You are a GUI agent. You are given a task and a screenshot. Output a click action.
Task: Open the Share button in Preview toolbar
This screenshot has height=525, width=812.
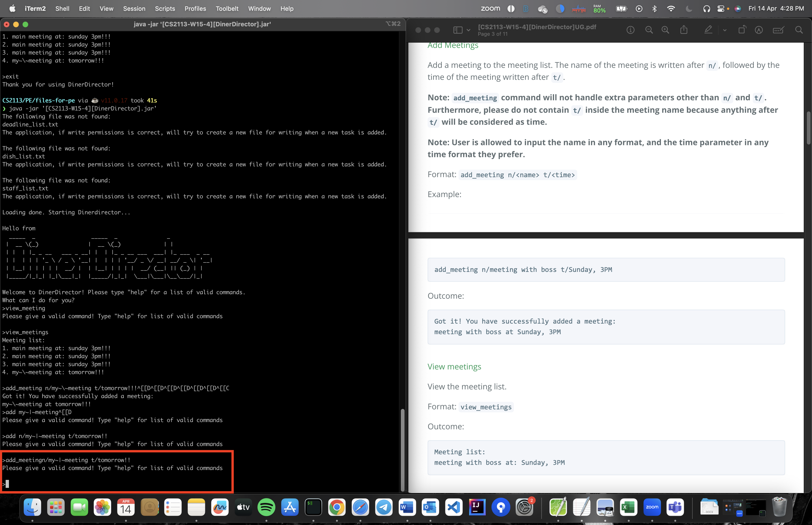click(684, 30)
